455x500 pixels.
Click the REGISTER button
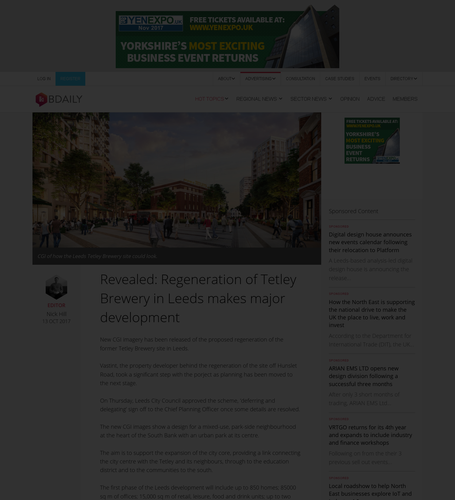click(70, 79)
